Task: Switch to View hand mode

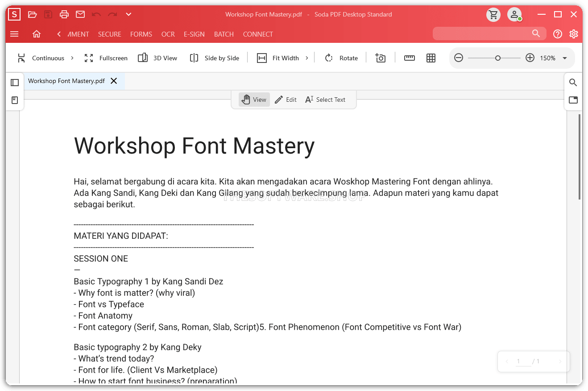Action: (x=254, y=100)
